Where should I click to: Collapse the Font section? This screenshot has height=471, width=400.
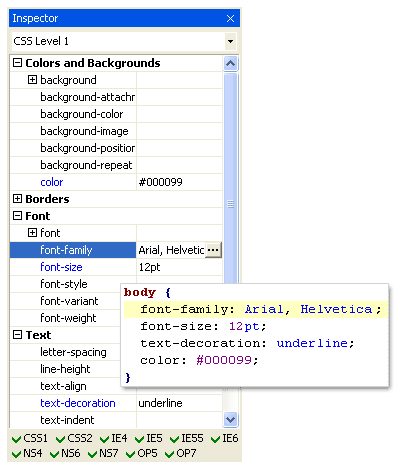17,216
